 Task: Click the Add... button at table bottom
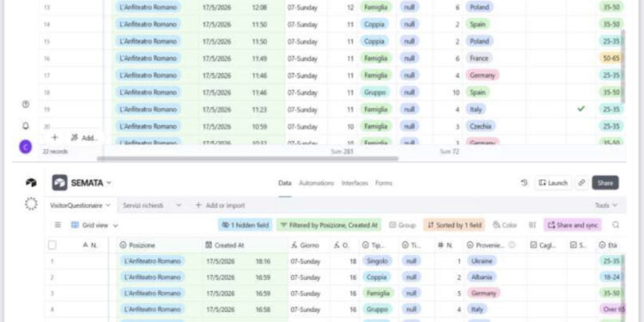(84, 137)
